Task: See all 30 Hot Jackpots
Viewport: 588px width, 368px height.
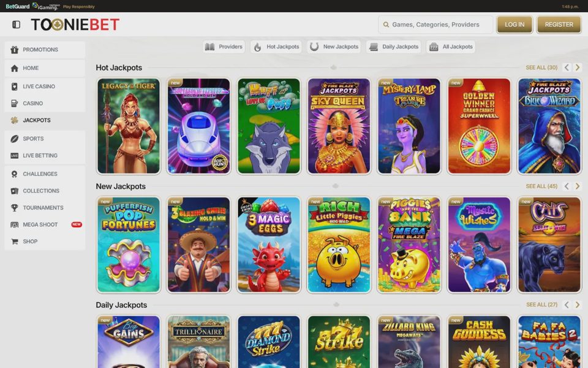Action: click(x=541, y=67)
